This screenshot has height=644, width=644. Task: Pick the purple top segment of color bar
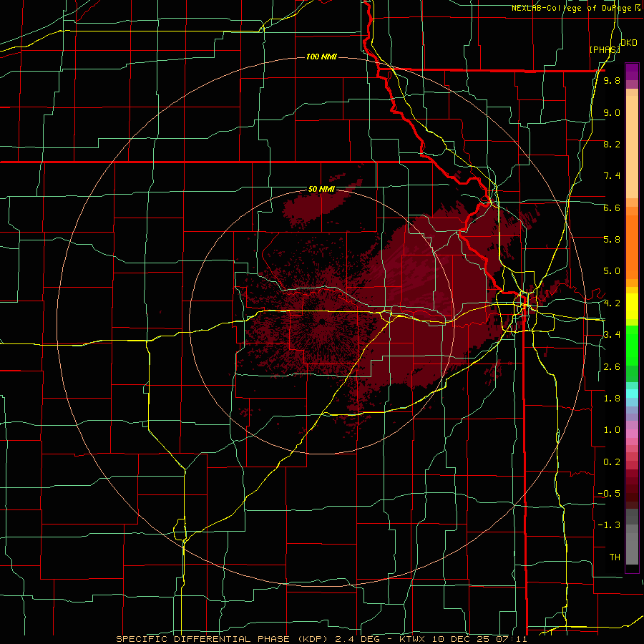pos(632,72)
